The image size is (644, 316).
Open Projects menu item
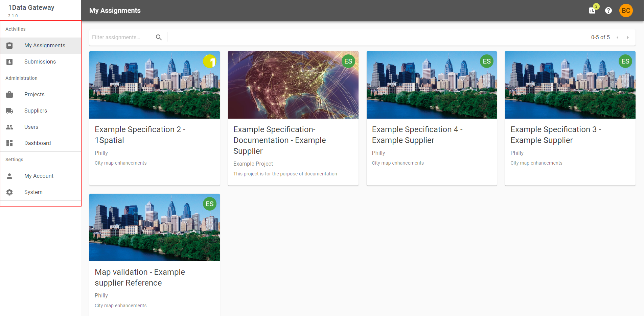41,94
